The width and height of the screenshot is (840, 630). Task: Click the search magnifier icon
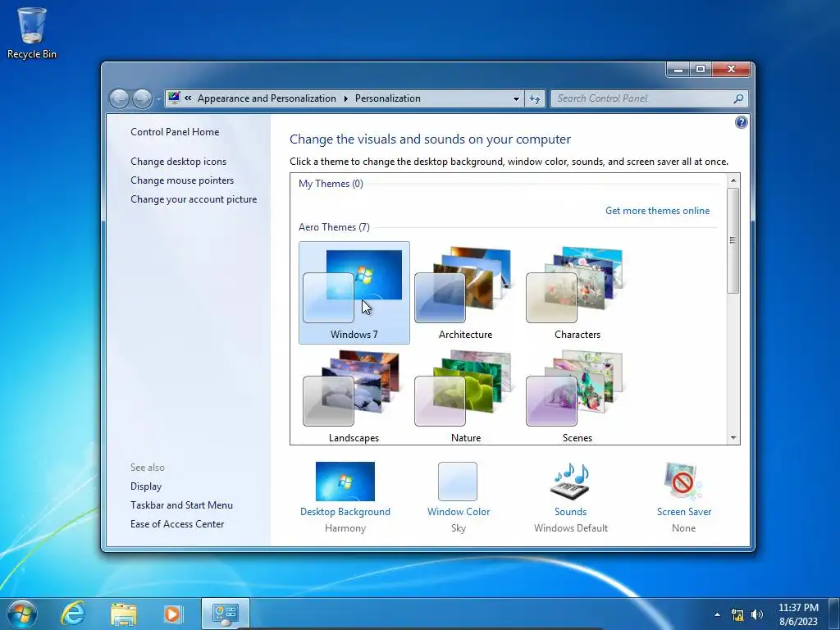point(738,98)
